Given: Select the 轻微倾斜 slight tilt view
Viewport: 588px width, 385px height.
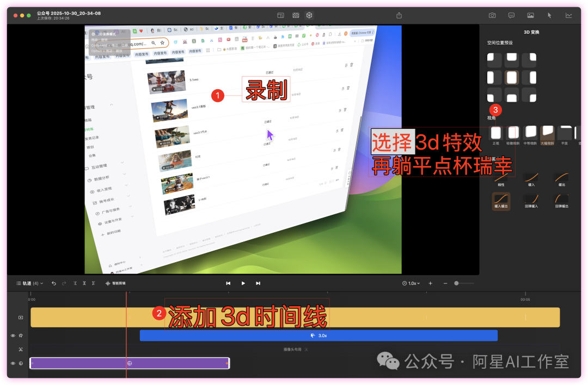Looking at the screenshot, I should pyautogui.click(x=513, y=135).
